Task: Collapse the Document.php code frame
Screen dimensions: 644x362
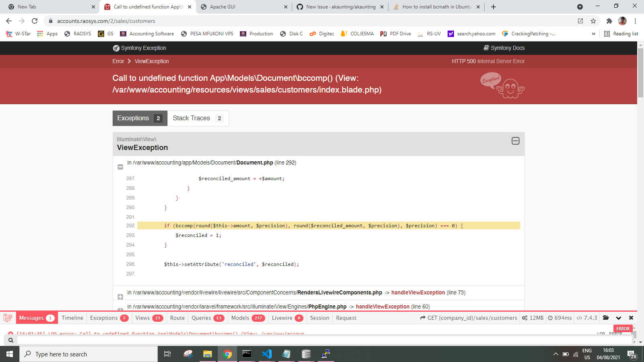Action: point(120,167)
